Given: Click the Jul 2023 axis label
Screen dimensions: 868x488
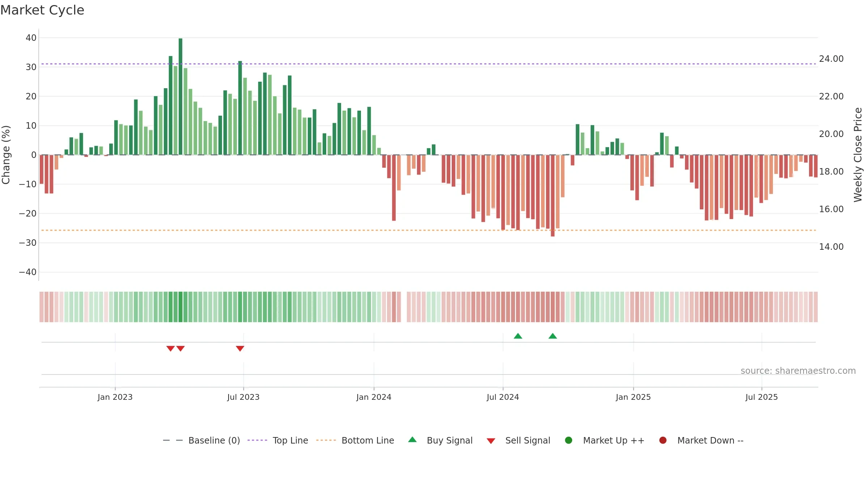Looking at the screenshot, I should tap(243, 397).
